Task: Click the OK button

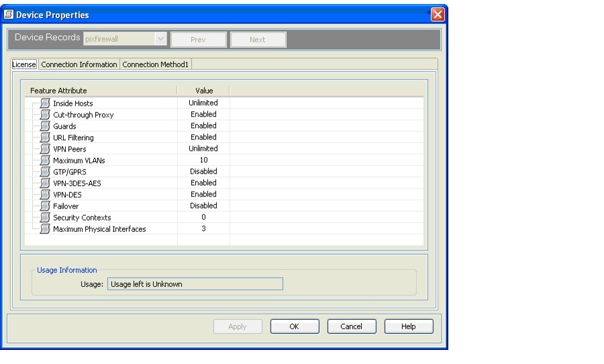Action: click(295, 326)
